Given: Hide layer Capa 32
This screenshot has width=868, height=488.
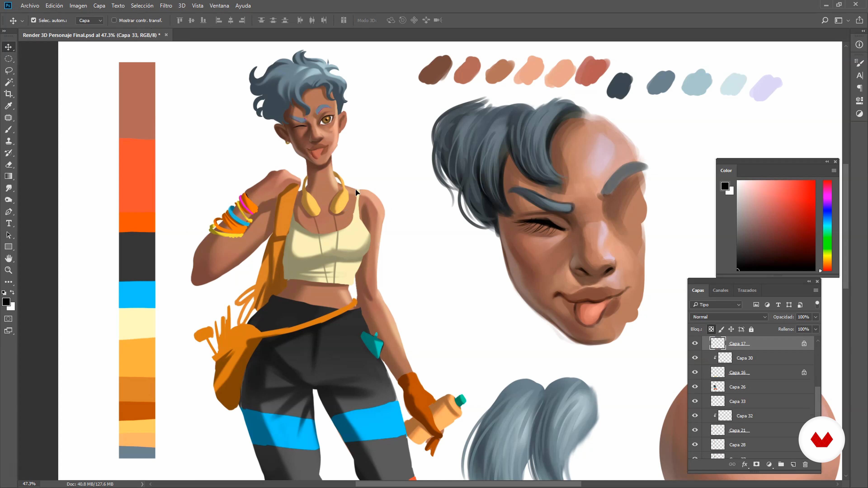Looking at the screenshot, I should pyautogui.click(x=695, y=416).
